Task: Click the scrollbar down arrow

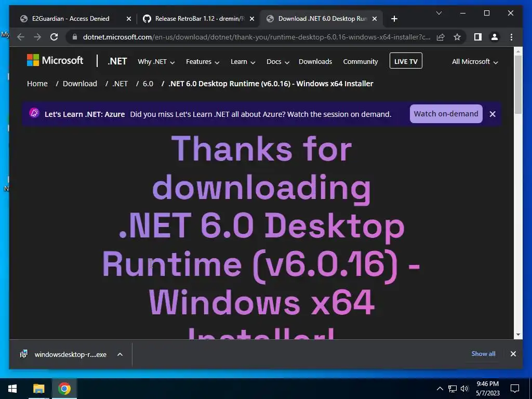Action: (x=518, y=335)
